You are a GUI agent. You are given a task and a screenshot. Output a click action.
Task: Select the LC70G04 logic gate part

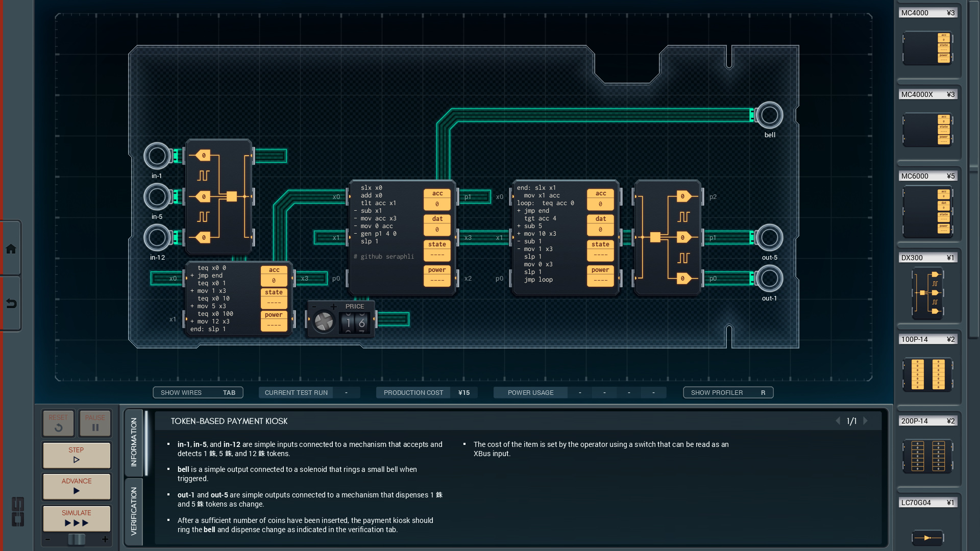927,537
